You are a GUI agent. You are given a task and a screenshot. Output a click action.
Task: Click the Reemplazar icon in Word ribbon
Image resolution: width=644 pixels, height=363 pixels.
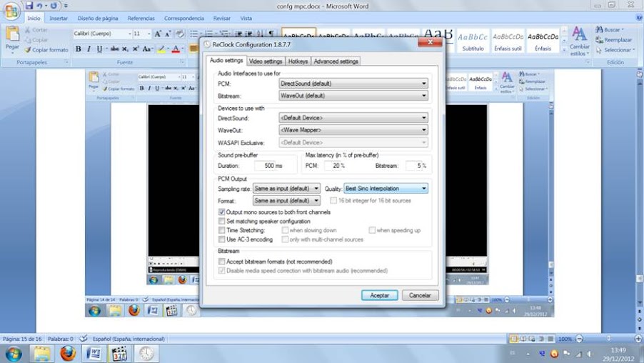[613, 40]
